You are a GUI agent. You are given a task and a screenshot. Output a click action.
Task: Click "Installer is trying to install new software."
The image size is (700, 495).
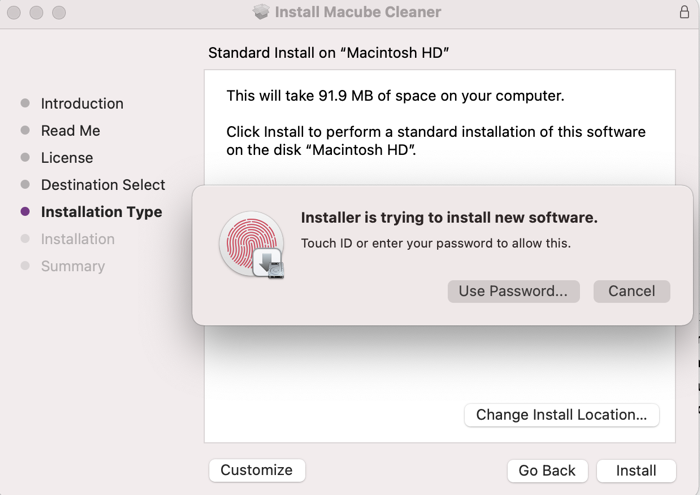(x=449, y=217)
